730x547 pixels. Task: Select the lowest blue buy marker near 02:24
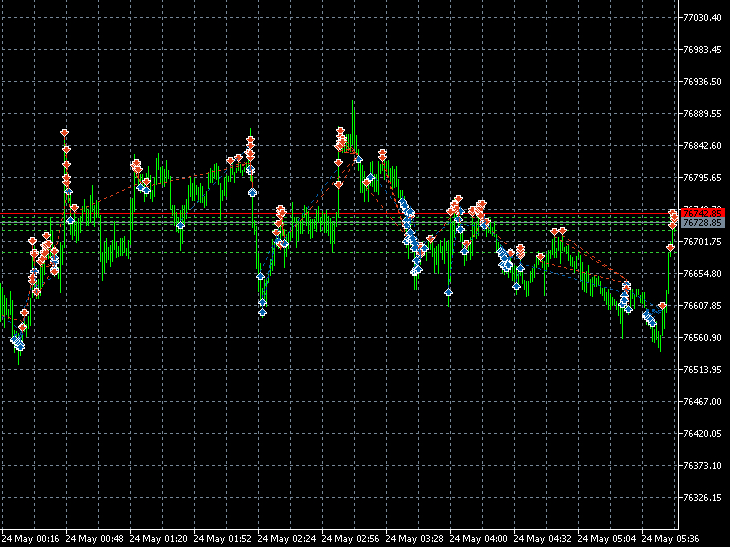click(x=263, y=312)
